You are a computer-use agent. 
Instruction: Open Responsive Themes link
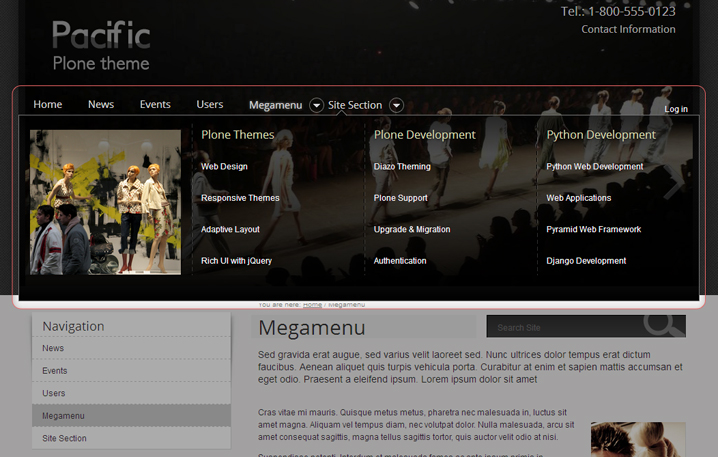(x=240, y=198)
